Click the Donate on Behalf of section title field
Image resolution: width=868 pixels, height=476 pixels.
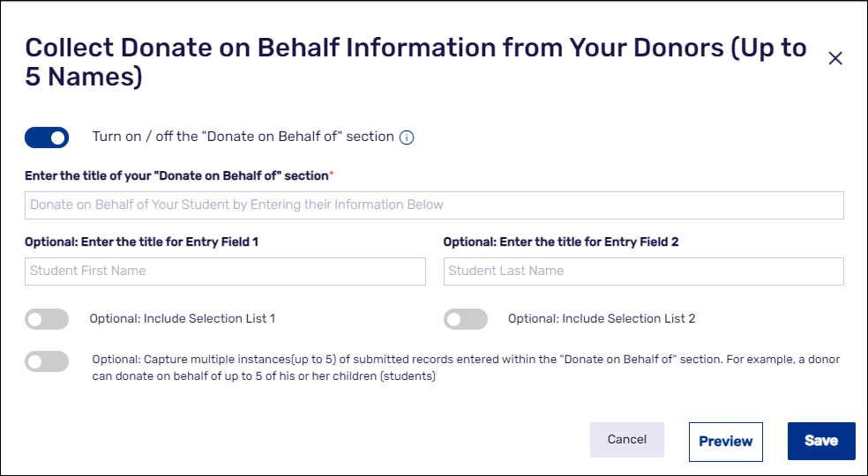[x=434, y=205]
